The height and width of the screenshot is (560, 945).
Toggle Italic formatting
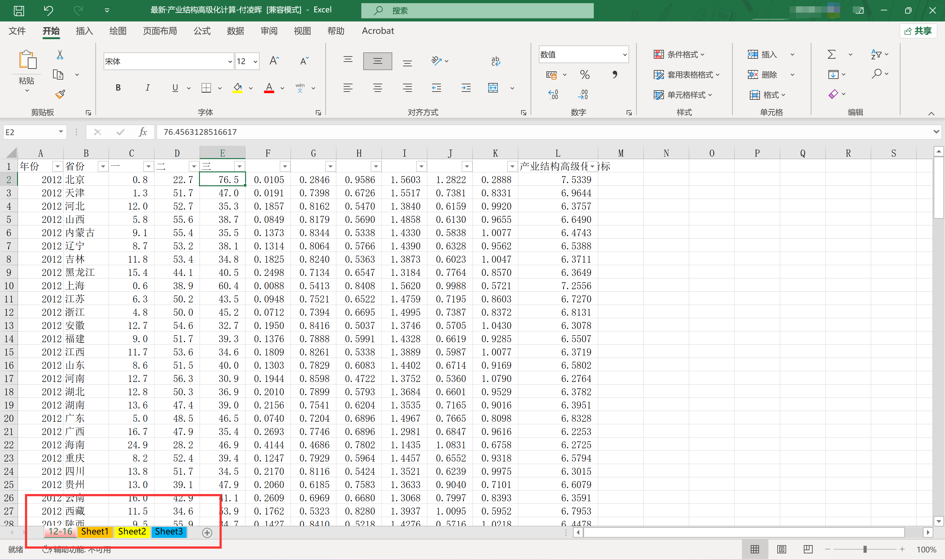[x=147, y=88]
